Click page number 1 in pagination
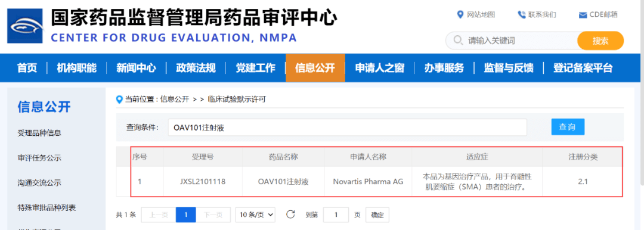The width and height of the screenshot is (644, 230). click(185, 215)
